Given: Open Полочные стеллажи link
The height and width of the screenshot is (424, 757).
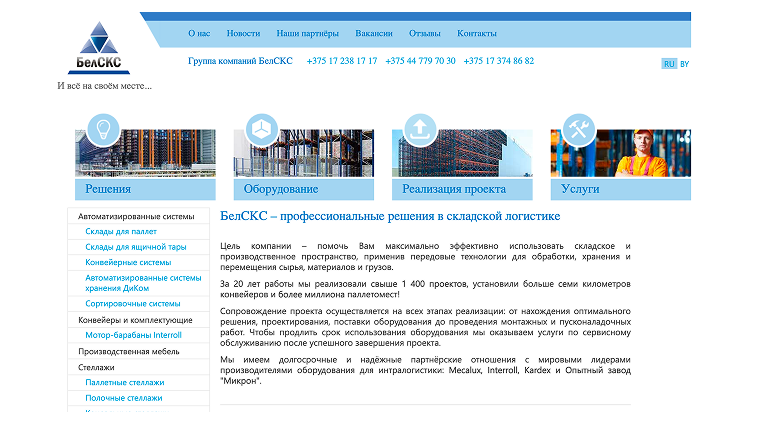Looking at the screenshot, I should point(124,397).
